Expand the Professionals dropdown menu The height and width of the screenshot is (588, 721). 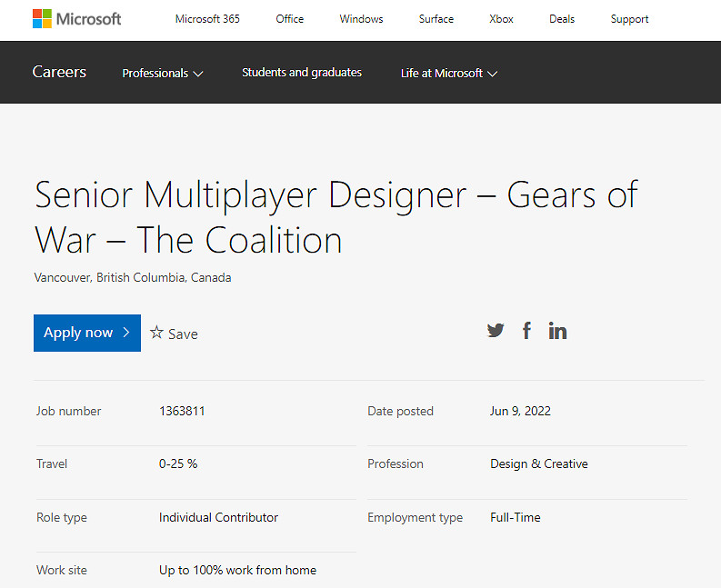click(x=163, y=73)
